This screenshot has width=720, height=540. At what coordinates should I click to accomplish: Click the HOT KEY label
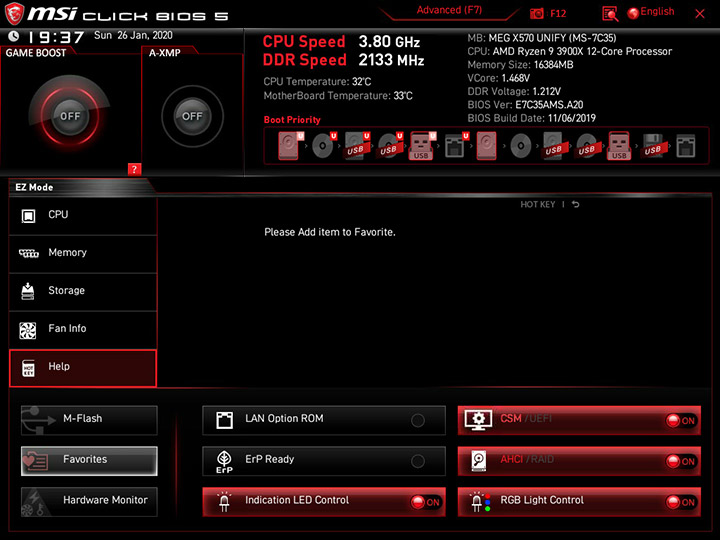pyautogui.click(x=538, y=204)
